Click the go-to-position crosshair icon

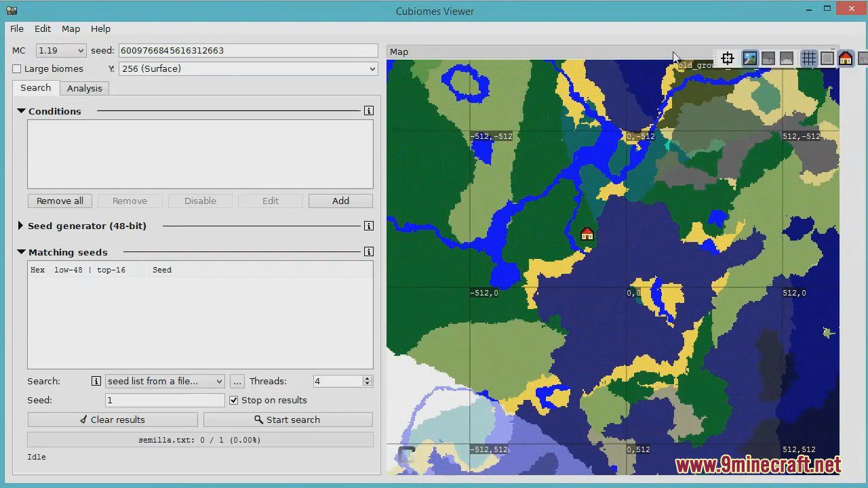pyautogui.click(x=728, y=58)
